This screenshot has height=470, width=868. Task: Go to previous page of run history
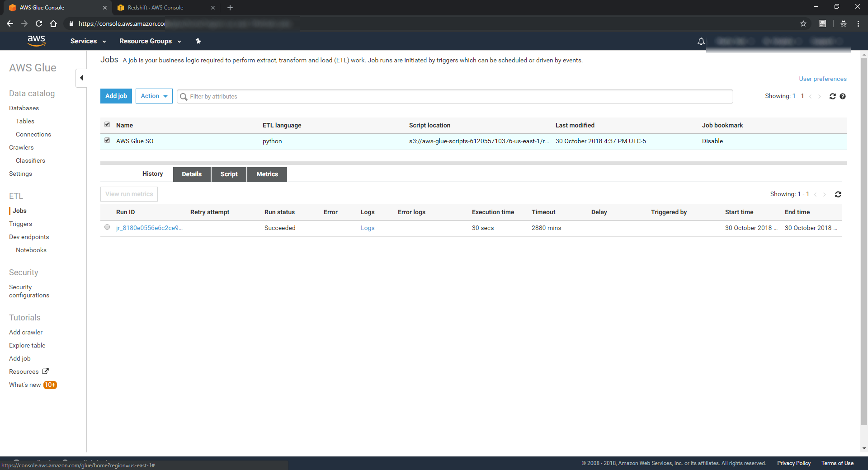coord(816,194)
